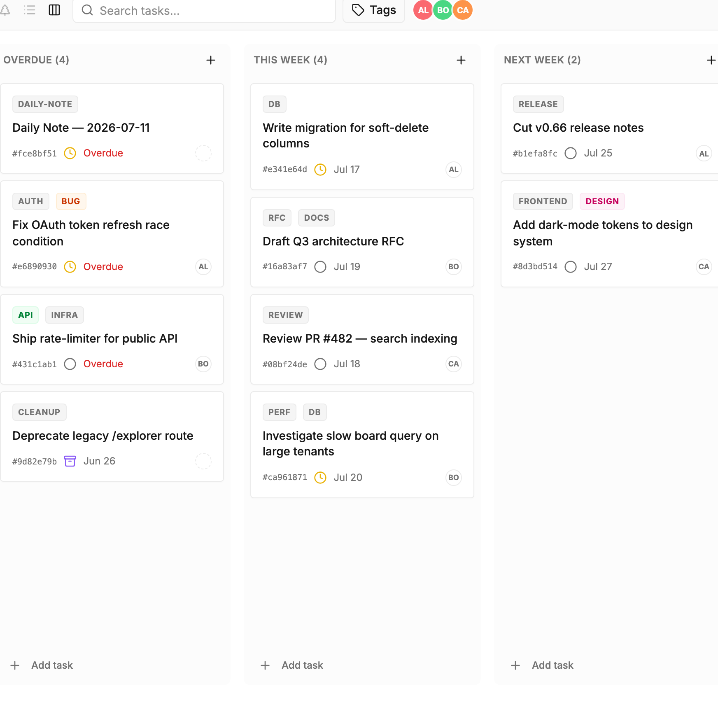Screen dimensions: 718x728
Task: Toggle status circle on Draft Q3 architecture RFC
Action: tap(320, 267)
